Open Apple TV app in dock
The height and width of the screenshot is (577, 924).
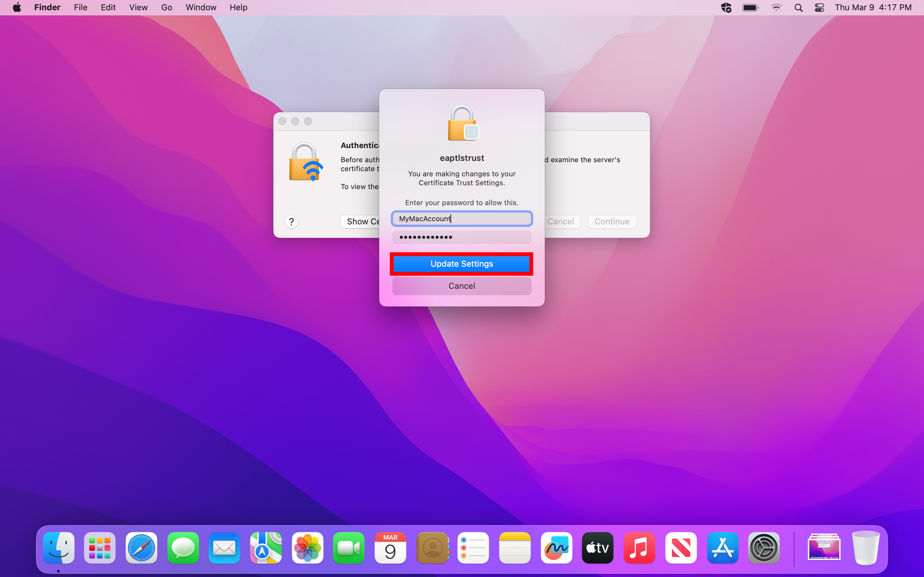[597, 548]
